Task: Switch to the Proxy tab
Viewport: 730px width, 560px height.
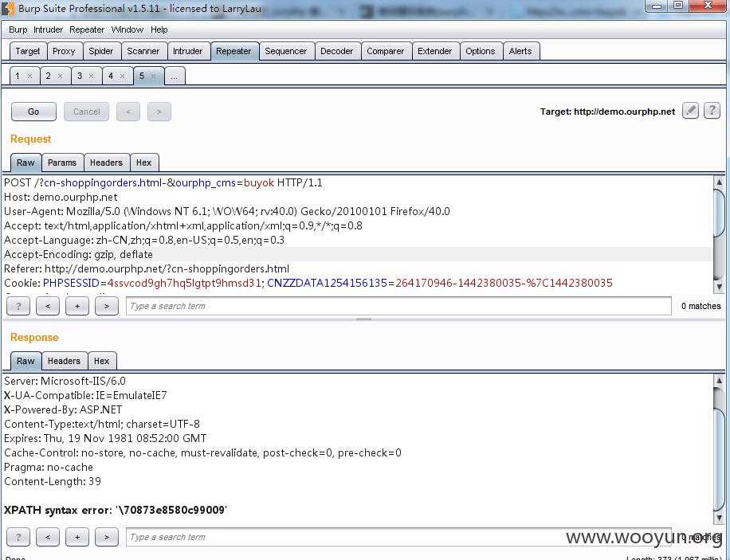Action: pyautogui.click(x=64, y=51)
